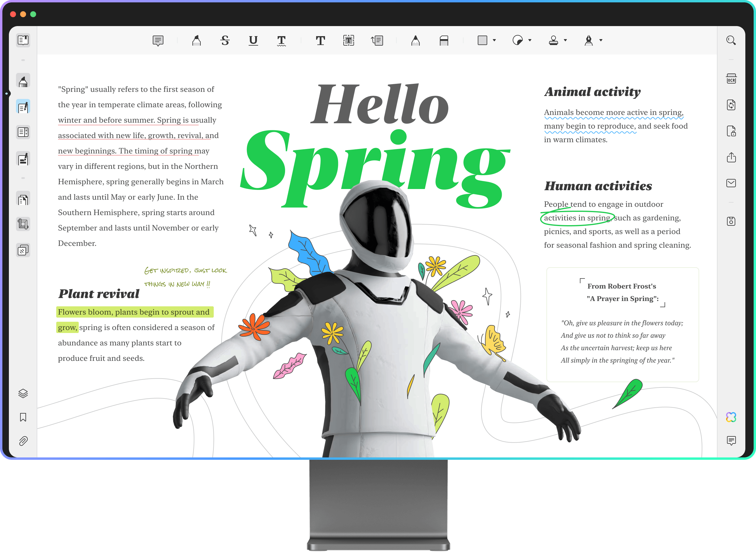Click the signature tool icon
The height and width of the screenshot is (554, 756).
[x=589, y=40]
